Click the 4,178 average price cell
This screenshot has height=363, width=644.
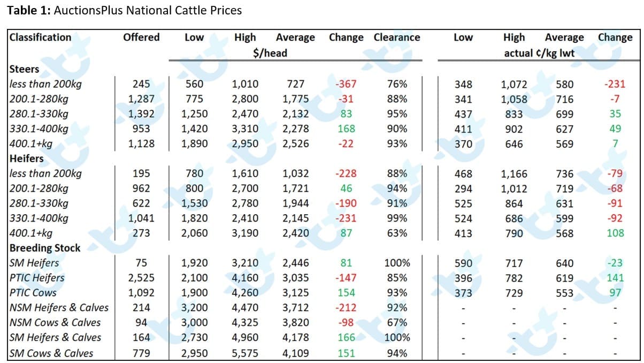coord(296,338)
